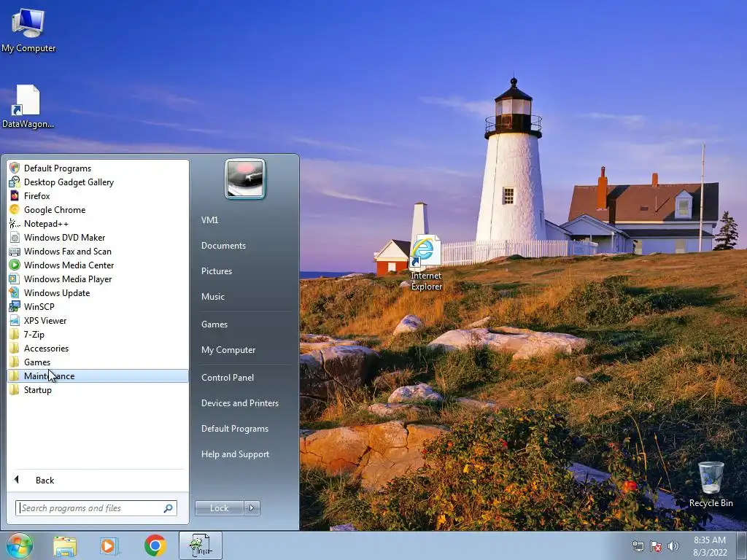This screenshot has width=747, height=560.
Task: Start Notepad++ from the programs list
Action: (x=98, y=223)
